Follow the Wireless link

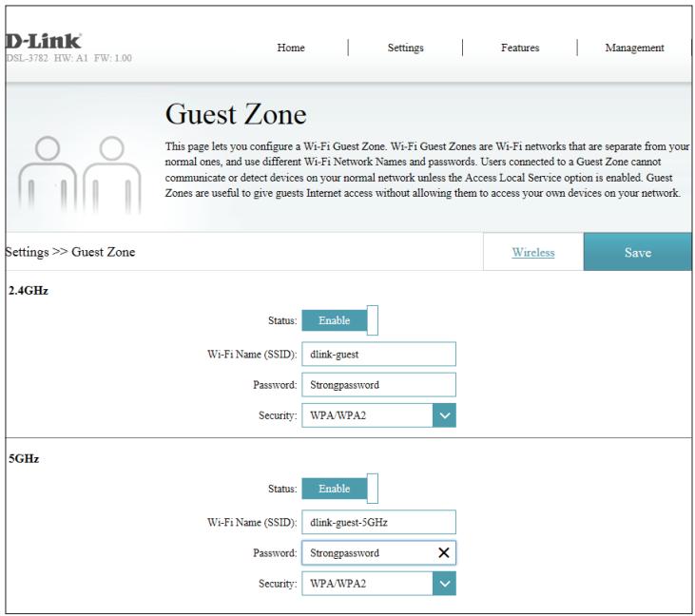(x=533, y=253)
